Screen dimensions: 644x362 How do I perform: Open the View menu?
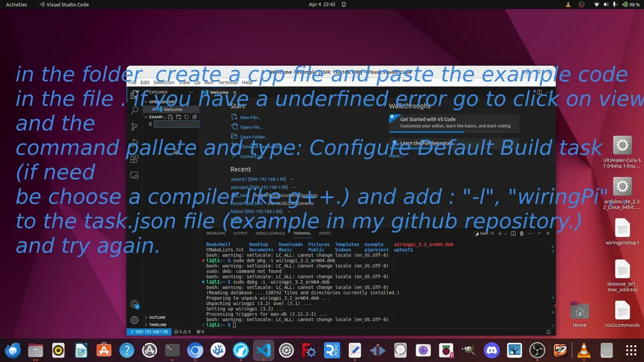(x=184, y=82)
